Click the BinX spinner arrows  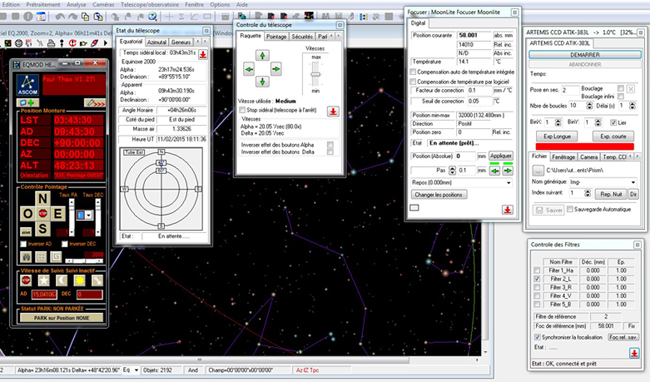pos(558,123)
